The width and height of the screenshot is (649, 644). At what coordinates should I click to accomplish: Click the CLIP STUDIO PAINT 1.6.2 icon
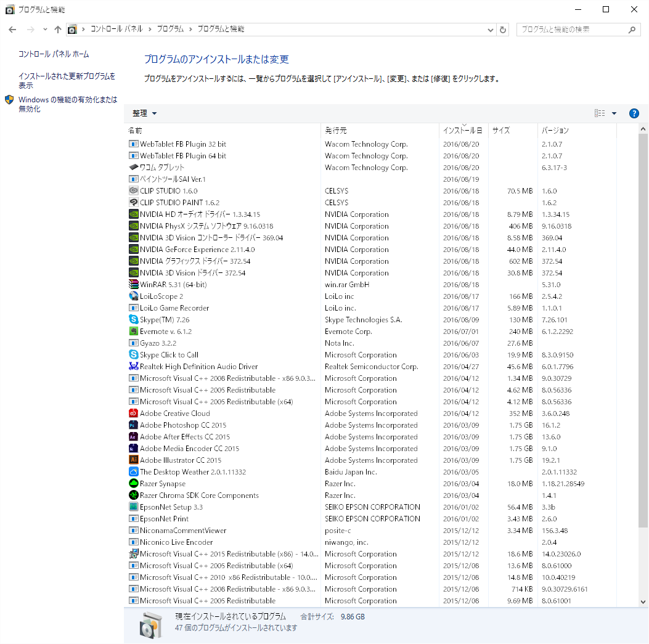(x=133, y=202)
